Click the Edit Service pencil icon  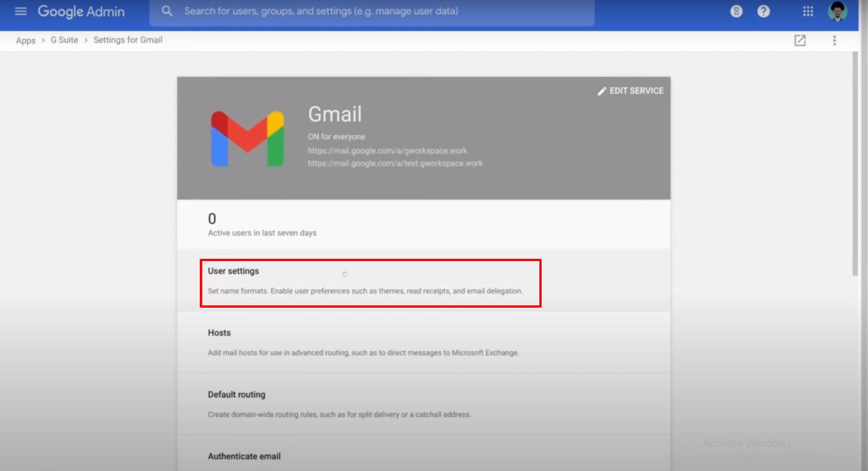(x=601, y=91)
